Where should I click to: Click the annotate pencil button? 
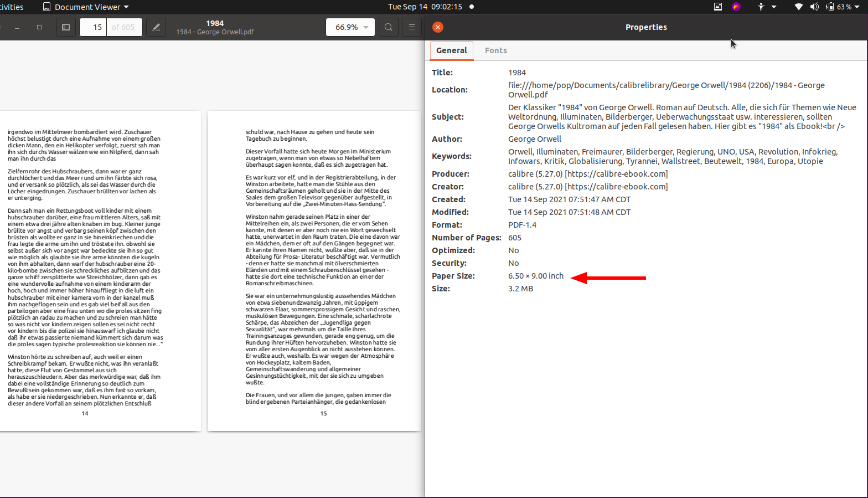[x=157, y=27]
